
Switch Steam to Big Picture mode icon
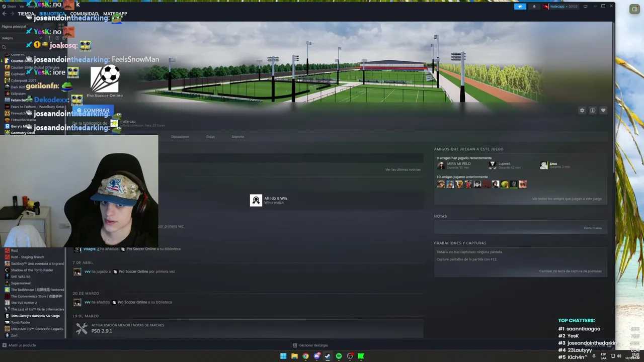click(x=585, y=7)
